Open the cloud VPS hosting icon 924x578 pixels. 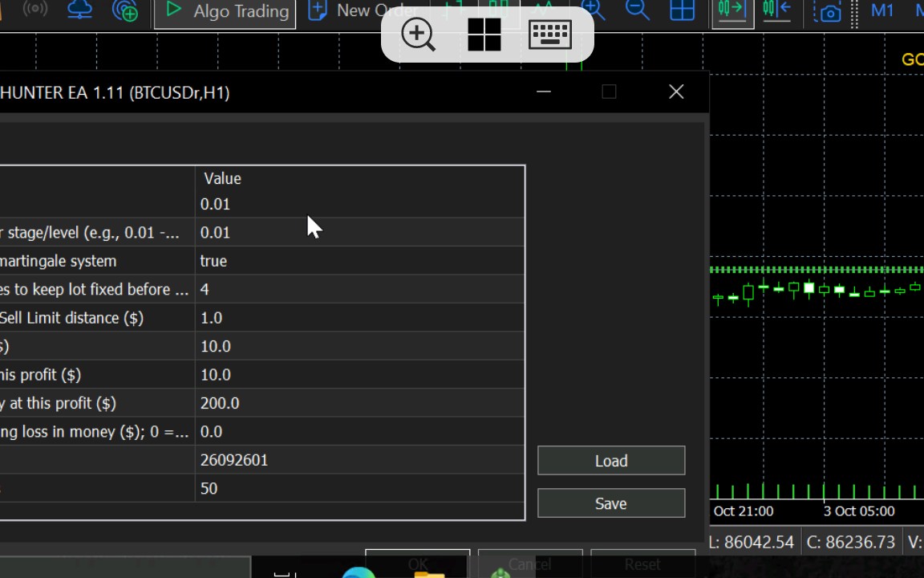(79, 10)
